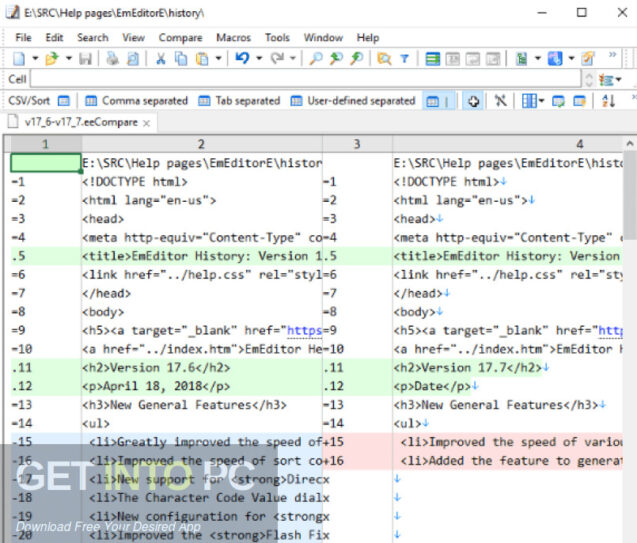Click the vertical scrollbar up arrow
637x543 pixels.
[x=629, y=144]
